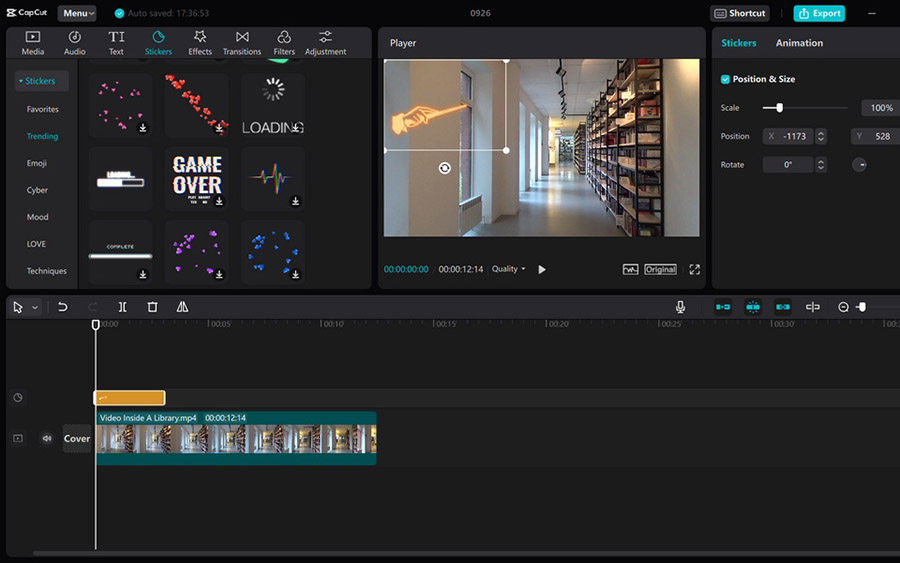Select the Emoji sticker category
This screenshot has width=900, height=563.
pos(37,163)
